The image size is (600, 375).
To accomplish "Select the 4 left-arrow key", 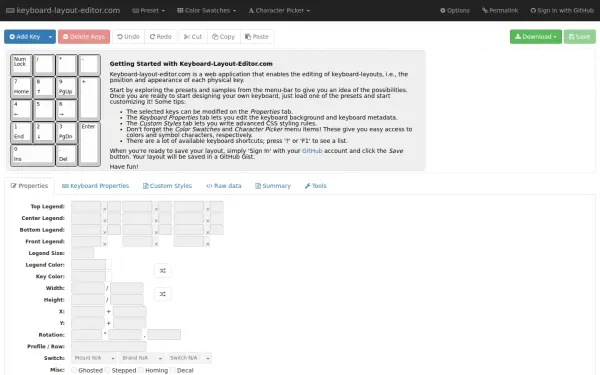I will click(21, 110).
